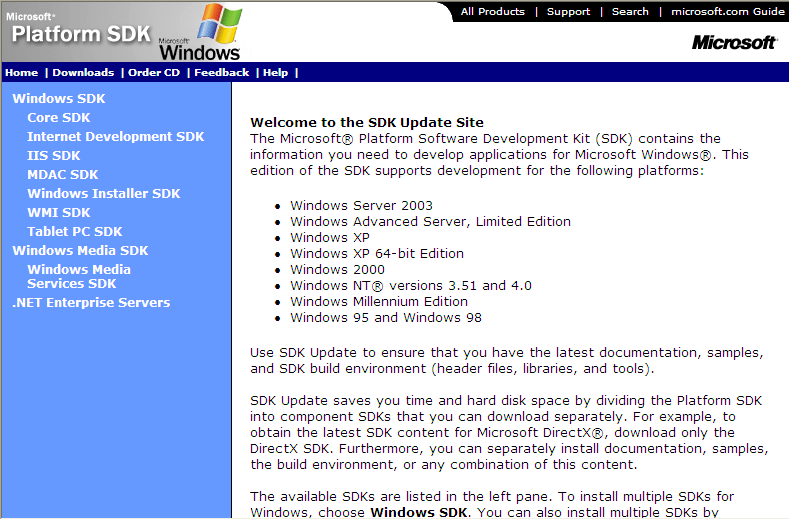Open microsoft.com Guide
Screen dimensions: 789x520
pyautogui.click(x=728, y=12)
